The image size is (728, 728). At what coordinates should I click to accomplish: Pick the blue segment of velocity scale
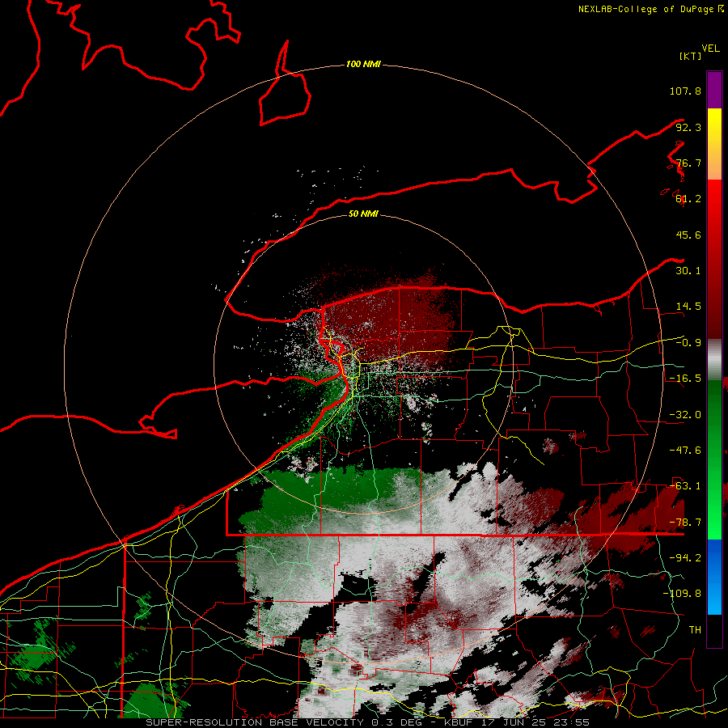coord(714,577)
